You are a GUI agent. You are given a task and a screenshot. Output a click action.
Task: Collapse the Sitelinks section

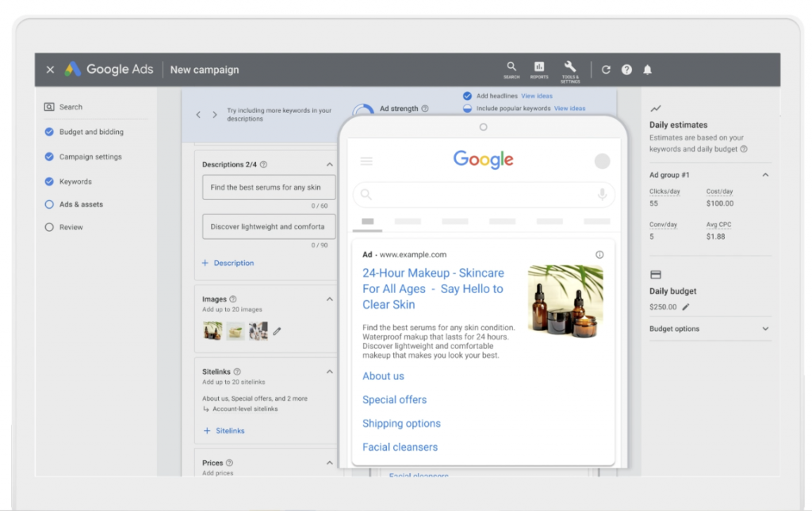tap(330, 371)
